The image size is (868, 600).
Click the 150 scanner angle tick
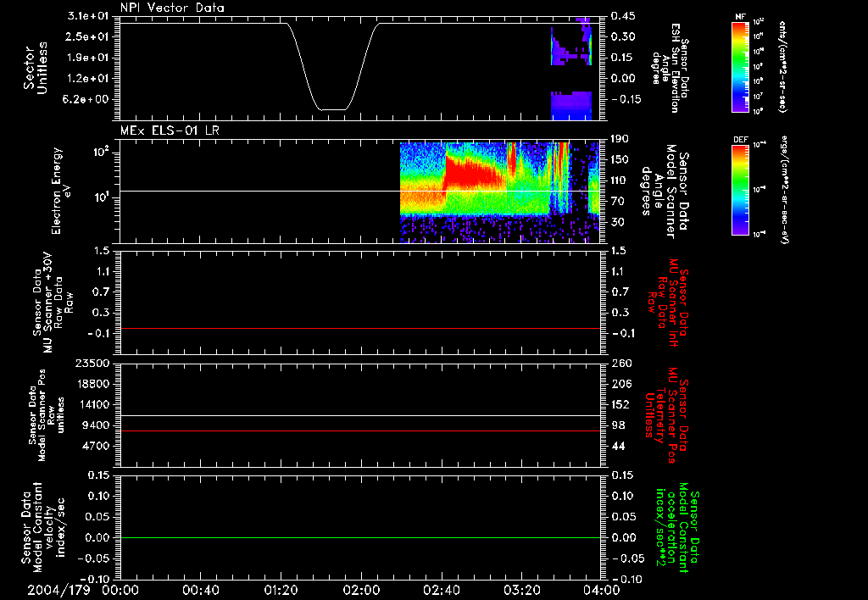tap(620, 159)
